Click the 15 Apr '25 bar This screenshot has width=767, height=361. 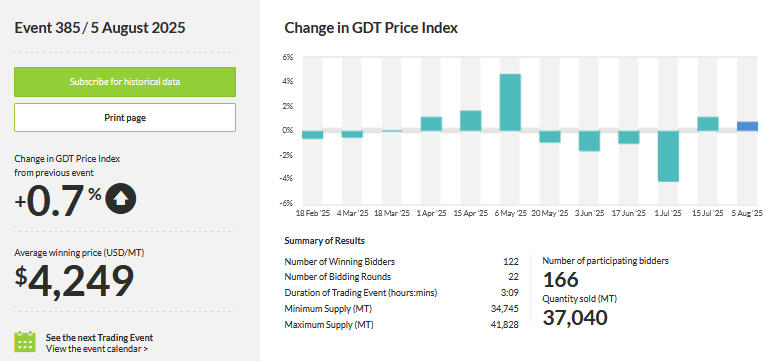tap(471, 121)
